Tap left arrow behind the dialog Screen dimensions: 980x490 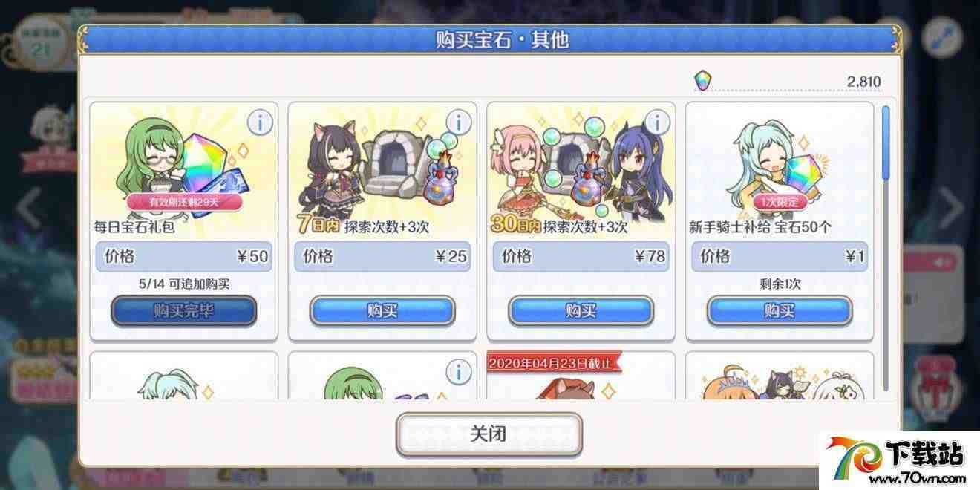30,208
